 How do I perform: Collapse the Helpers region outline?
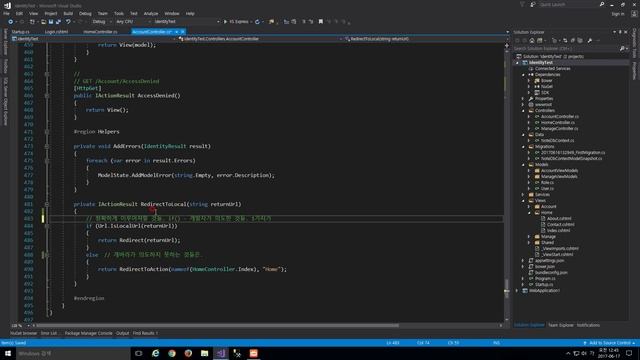47,132
